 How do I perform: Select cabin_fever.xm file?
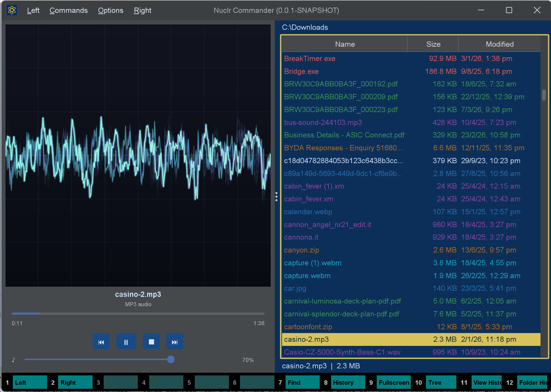[x=411, y=199]
